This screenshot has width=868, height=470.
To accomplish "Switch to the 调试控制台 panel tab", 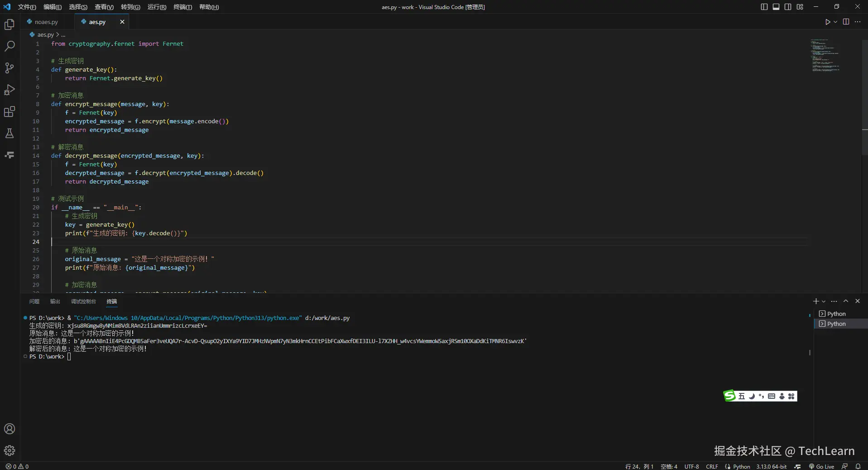I will tap(83, 301).
